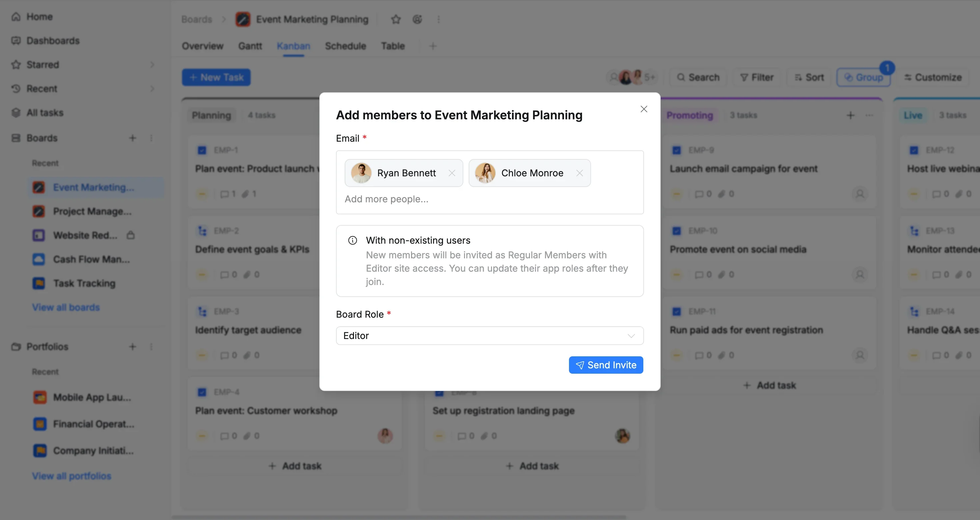Image resolution: width=980 pixels, height=520 pixels.
Task: Add task to Promoting column header
Action: [851, 115]
